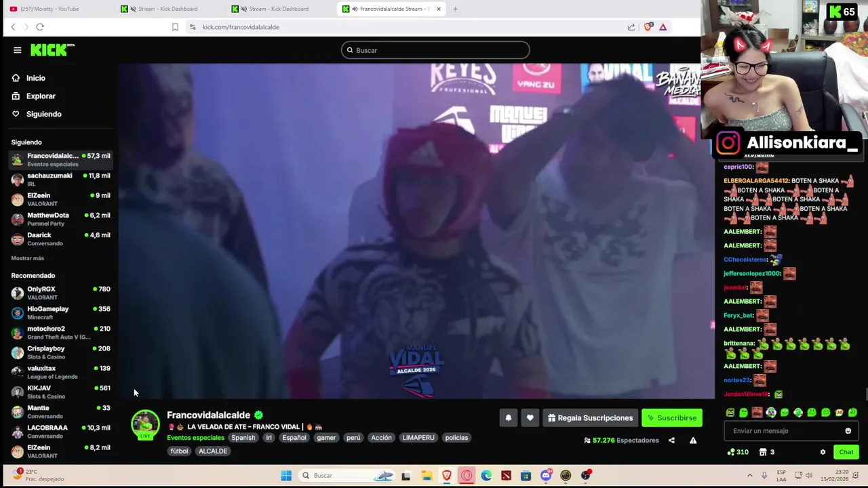
Task: Select the ALCALDE tag
Action: 213,451
